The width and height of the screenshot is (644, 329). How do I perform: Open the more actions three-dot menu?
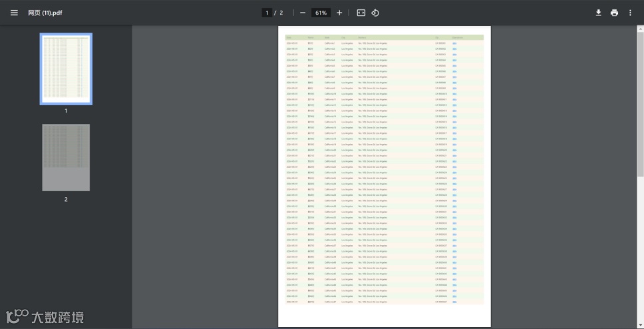[x=630, y=13]
